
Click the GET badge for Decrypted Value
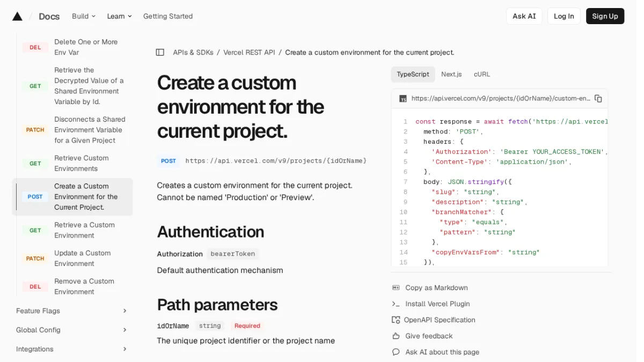pyautogui.click(x=35, y=86)
